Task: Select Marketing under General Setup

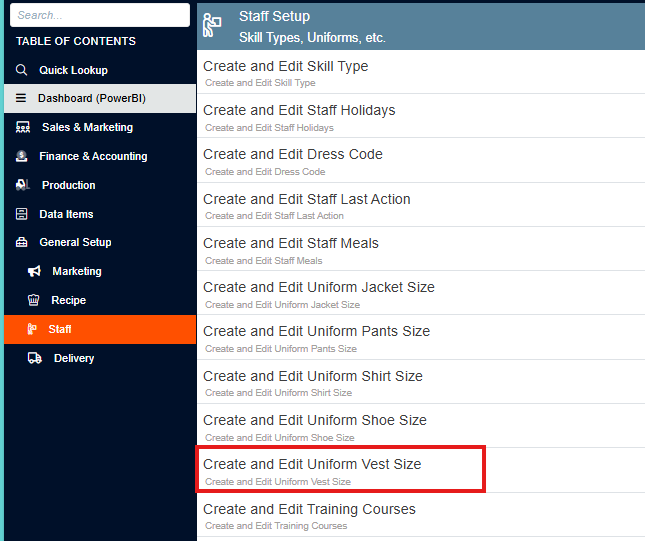Action: point(100,271)
